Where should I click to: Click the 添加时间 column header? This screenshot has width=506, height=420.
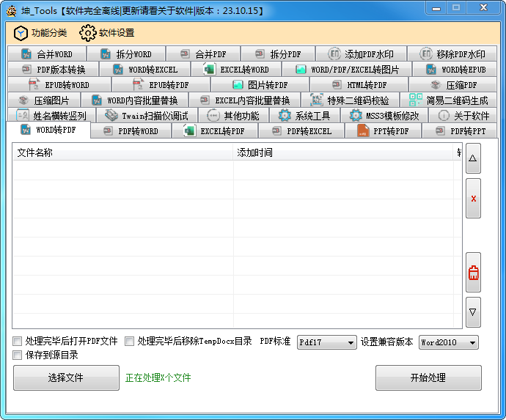(x=342, y=152)
